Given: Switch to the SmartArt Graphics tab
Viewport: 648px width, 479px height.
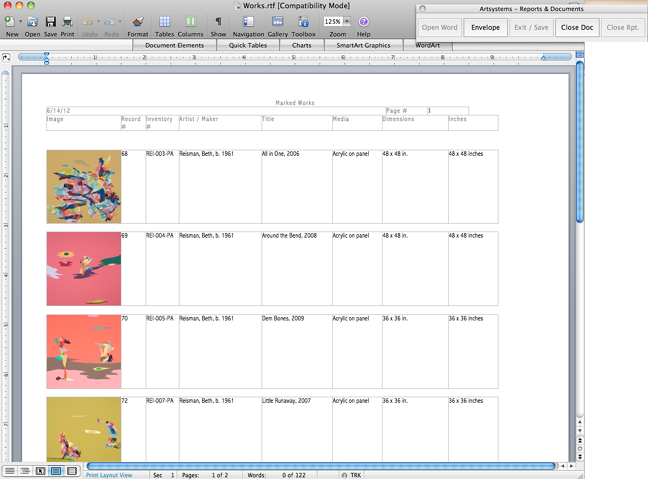Looking at the screenshot, I should [x=363, y=45].
